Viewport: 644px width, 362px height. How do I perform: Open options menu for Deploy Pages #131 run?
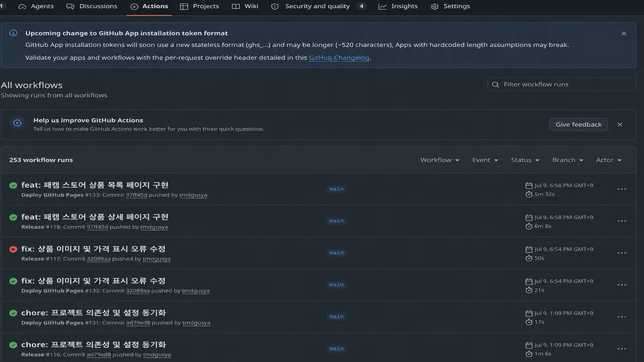tap(622, 317)
